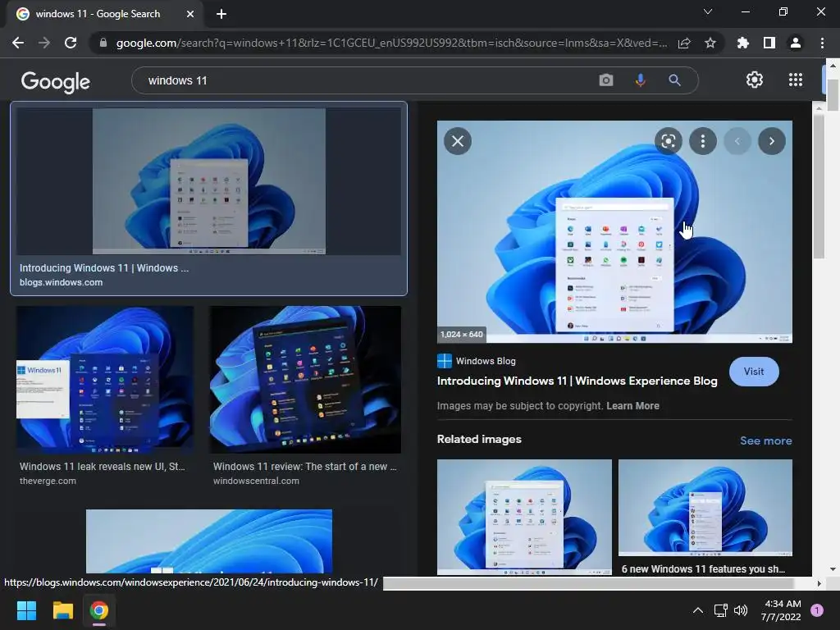Show the next image in preview
The height and width of the screenshot is (630, 840).
pyautogui.click(x=771, y=141)
